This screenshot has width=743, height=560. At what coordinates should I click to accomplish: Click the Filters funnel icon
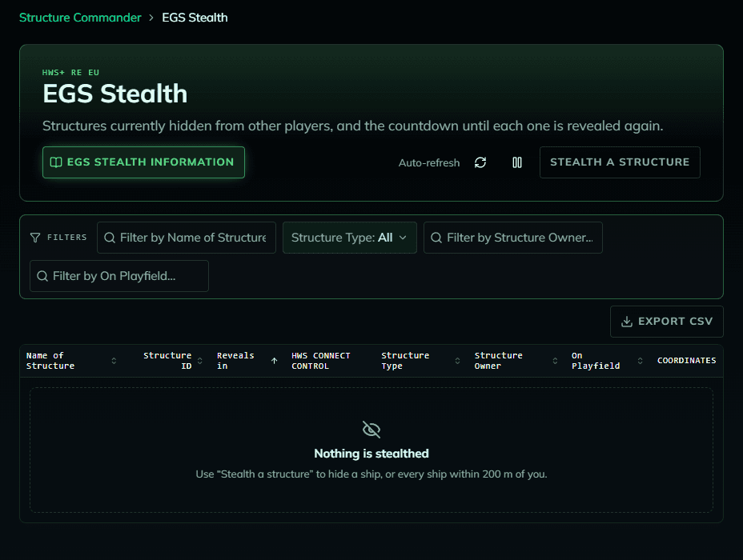[35, 238]
